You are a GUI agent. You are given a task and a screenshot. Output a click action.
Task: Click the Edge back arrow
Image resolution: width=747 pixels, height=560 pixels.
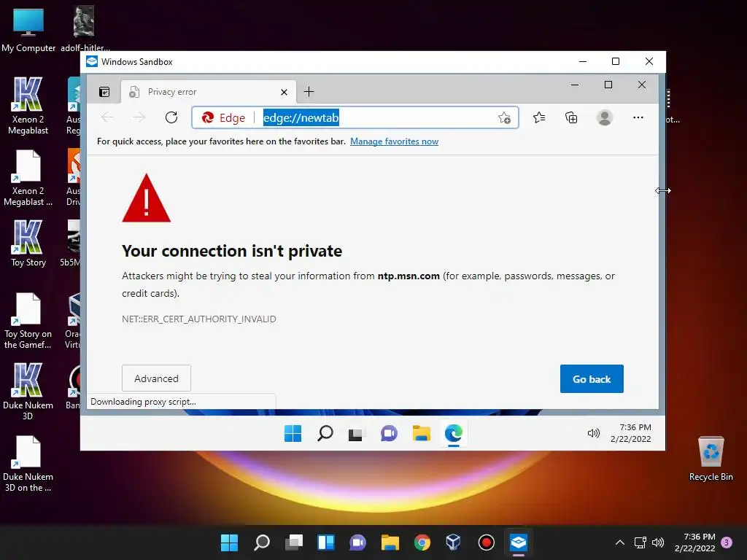108,117
